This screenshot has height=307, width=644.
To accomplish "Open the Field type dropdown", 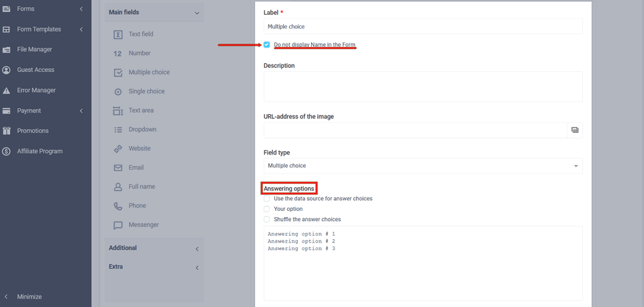I will pos(423,166).
